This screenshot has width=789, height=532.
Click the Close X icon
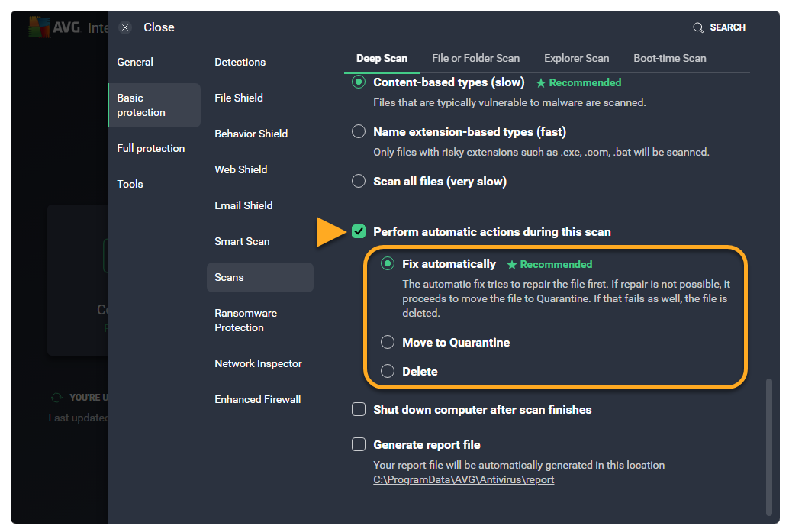[x=126, y=27]
